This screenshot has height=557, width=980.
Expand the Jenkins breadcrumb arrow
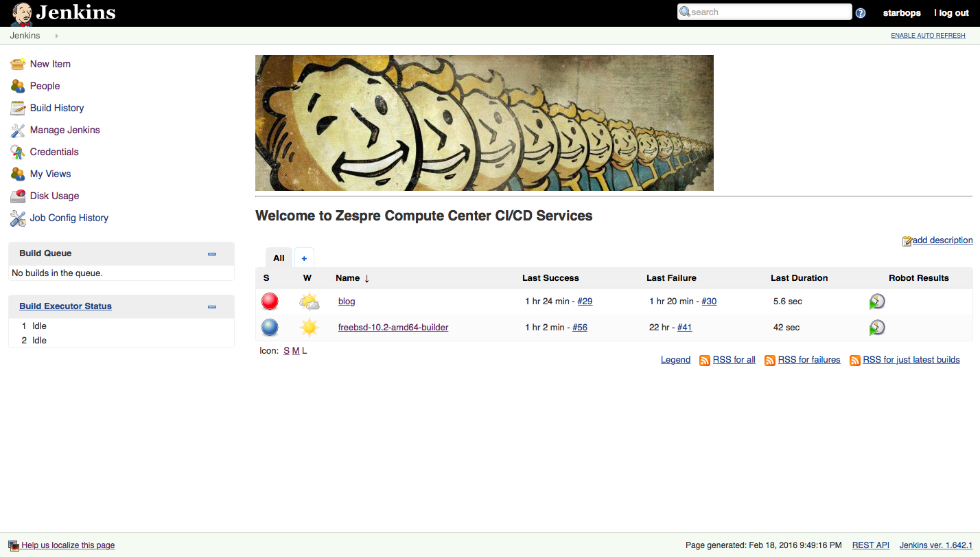[x=56, y=36]
